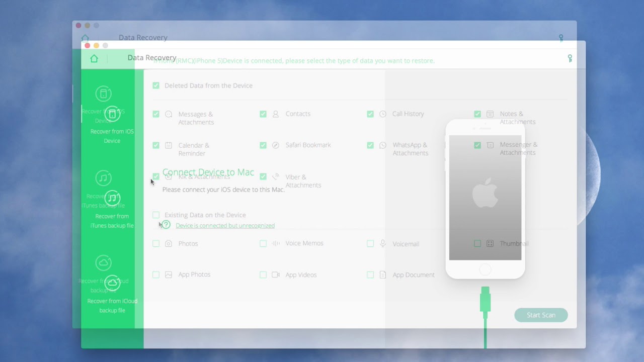Enable the Thumbnail checkbox

477,243
